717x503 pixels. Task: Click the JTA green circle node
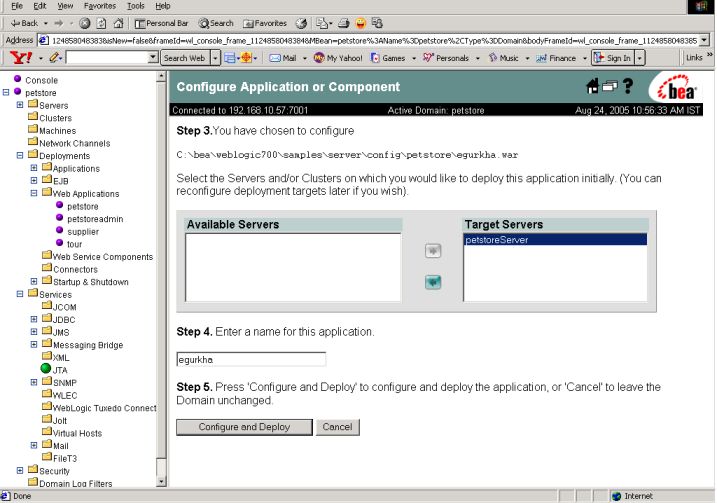(46, 368)
